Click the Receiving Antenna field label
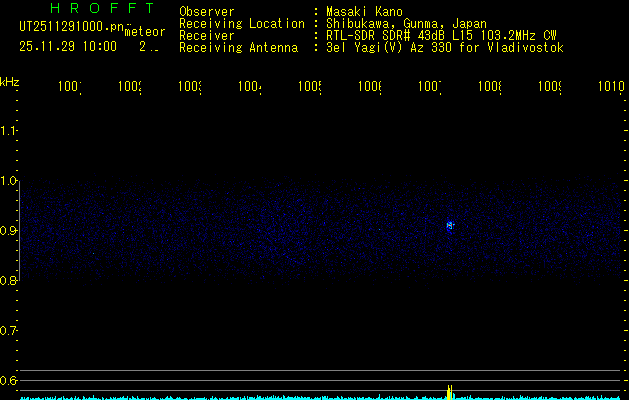This screenshot has height=400, width=629. pos(238,47)
